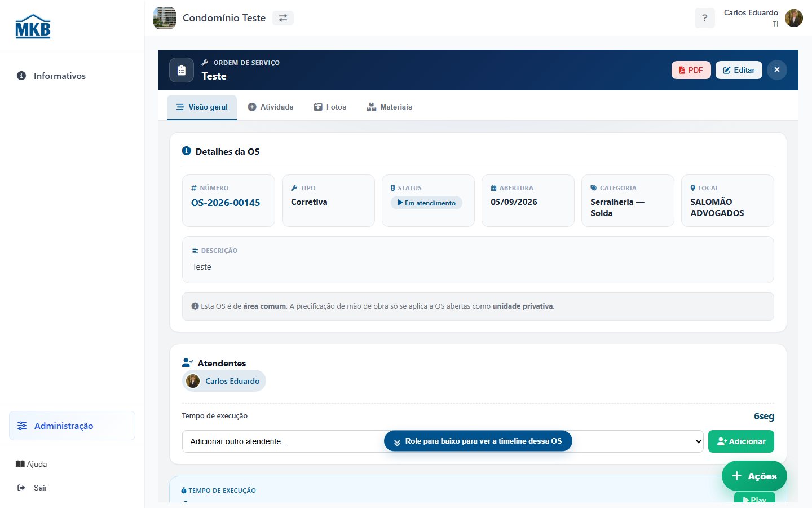Click the info icon beside Detalhes da OS
Screen dimensions: 812x508
187,151
